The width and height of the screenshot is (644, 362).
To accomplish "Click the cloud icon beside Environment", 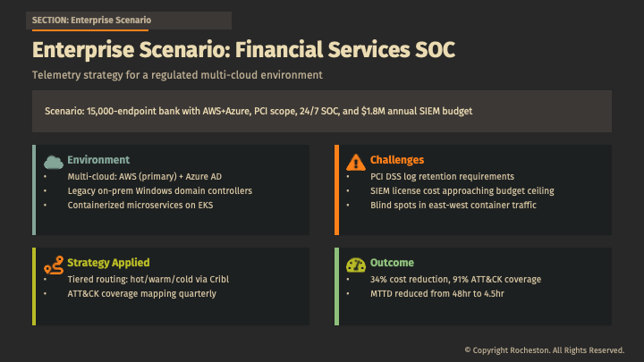I will (x=53, y=162).
